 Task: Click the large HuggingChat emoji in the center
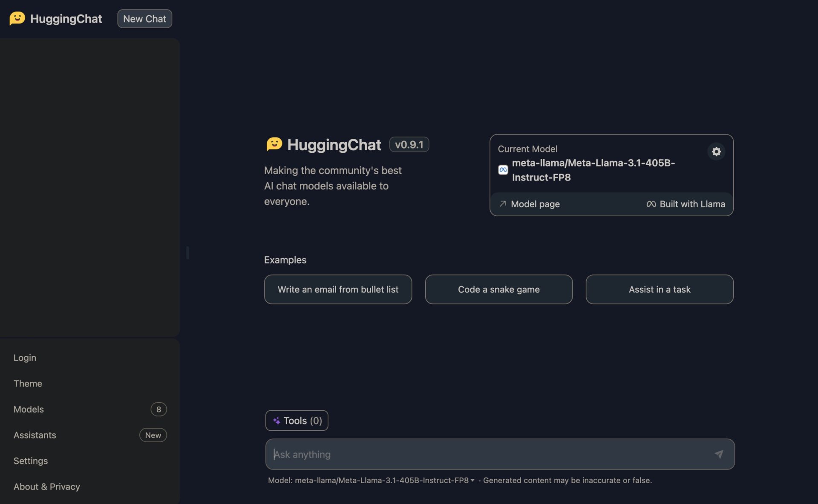click(274, 144)
